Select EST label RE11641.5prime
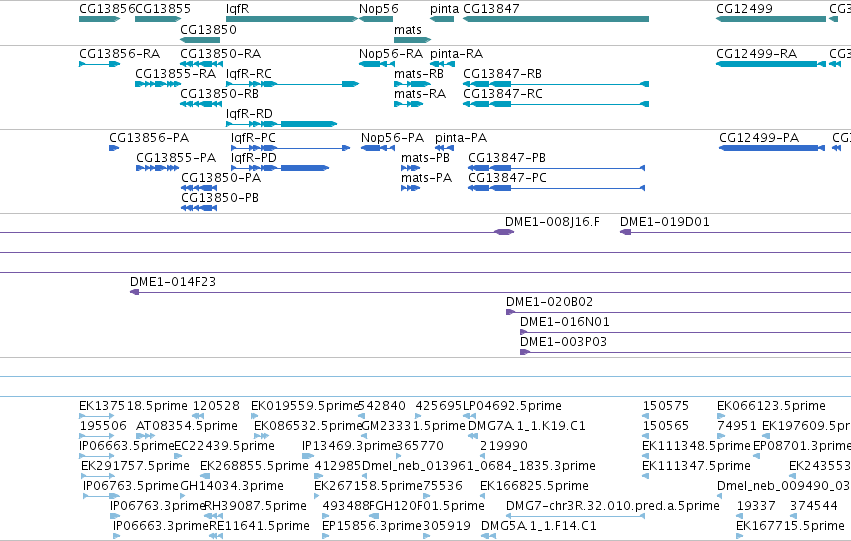Screen dimensions: 851x541 259,527
